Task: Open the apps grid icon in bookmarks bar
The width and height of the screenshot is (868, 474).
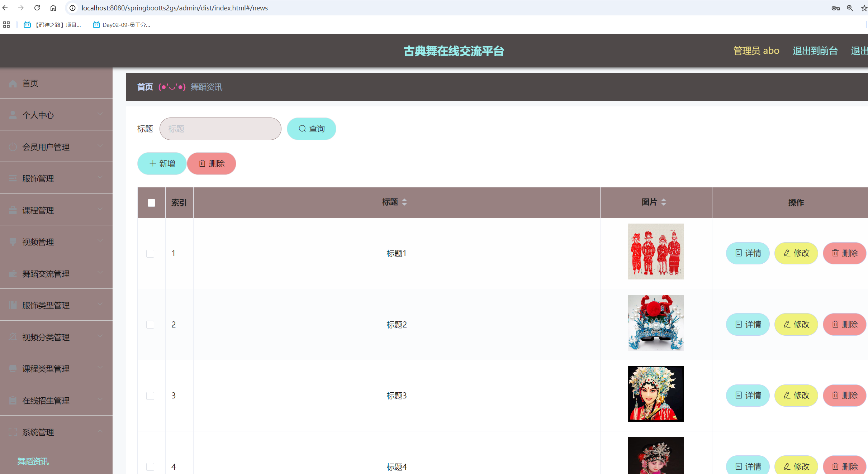Action: [6, 25]
